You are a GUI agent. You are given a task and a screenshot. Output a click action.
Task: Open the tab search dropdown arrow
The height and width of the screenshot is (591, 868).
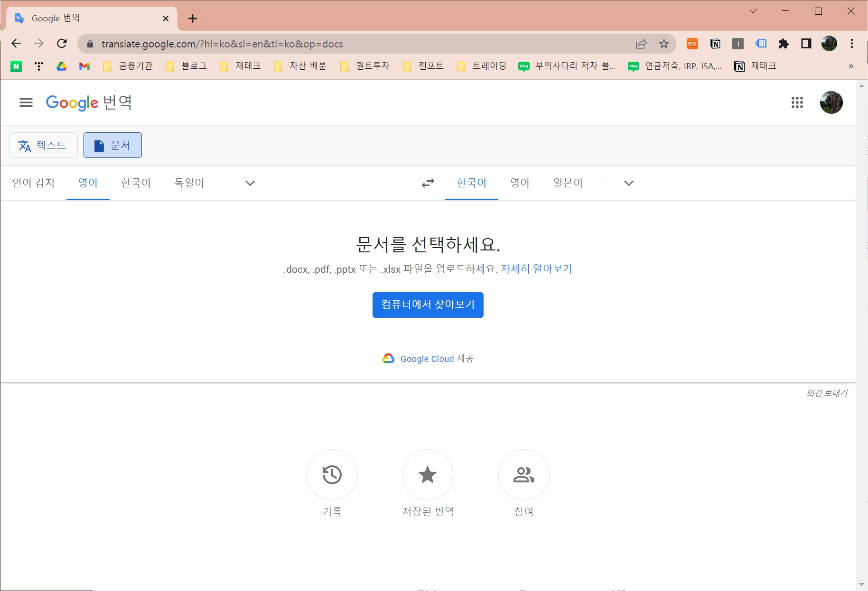coord(753,11)
